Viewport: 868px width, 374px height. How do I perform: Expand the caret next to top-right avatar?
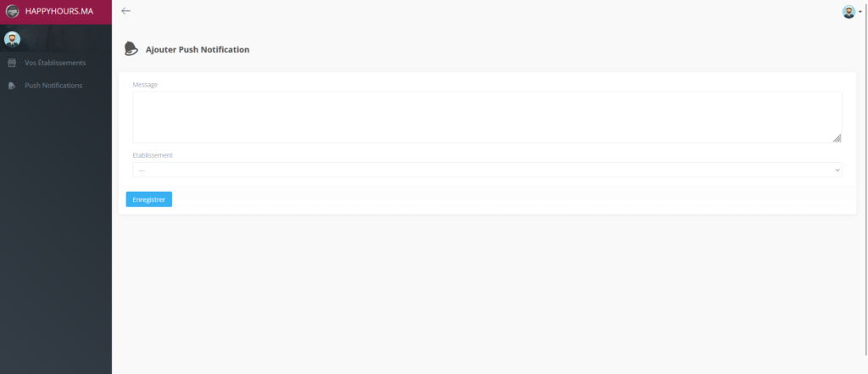[x=860, y=13]
